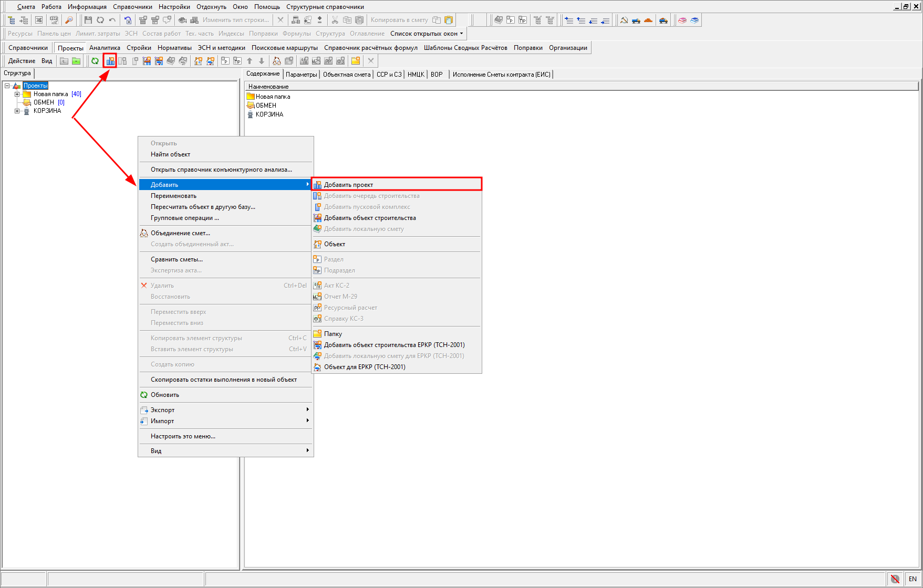Click the yellow folder icon in projects toolbar
The width and height of the screenshot is (923, 588).
356,61
